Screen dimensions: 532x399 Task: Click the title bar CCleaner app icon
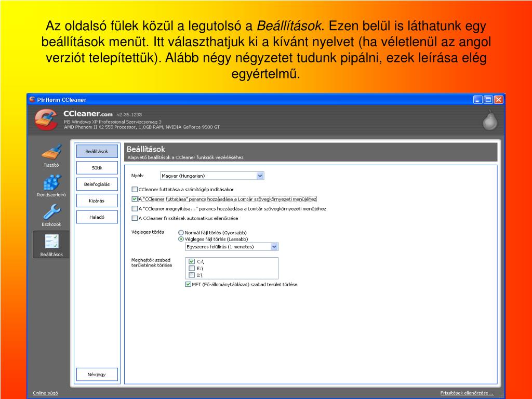(x=32, y=99)
